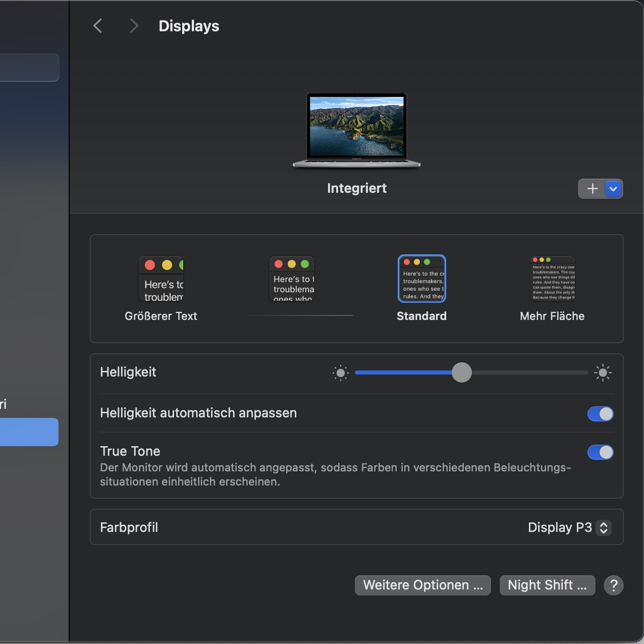Click the highlighted blue sidebar entry

[x=29, y=432]
